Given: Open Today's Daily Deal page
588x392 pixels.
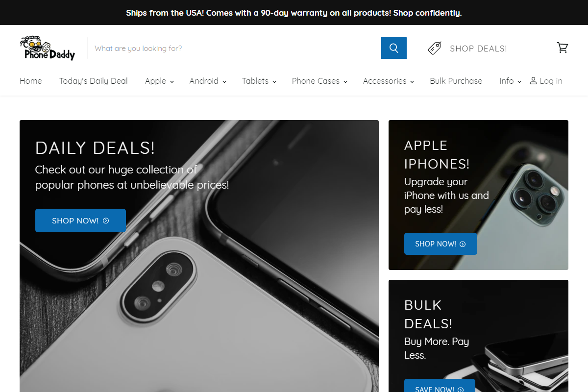Looking at the screenshot, I should tap(94, 81).
